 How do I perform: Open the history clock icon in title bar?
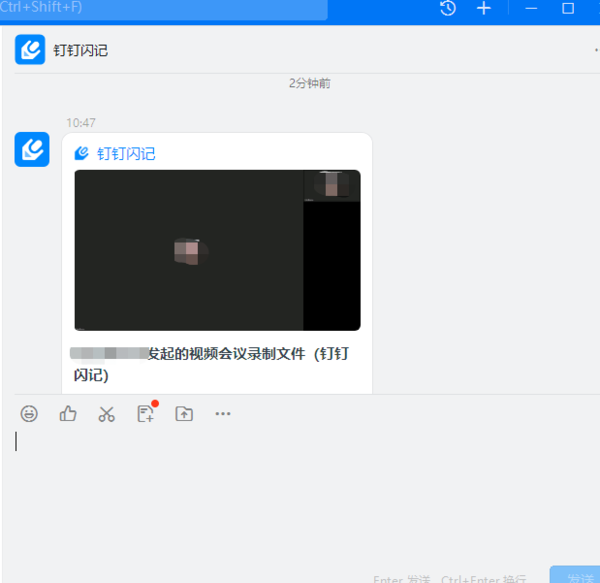pos(448,8)
